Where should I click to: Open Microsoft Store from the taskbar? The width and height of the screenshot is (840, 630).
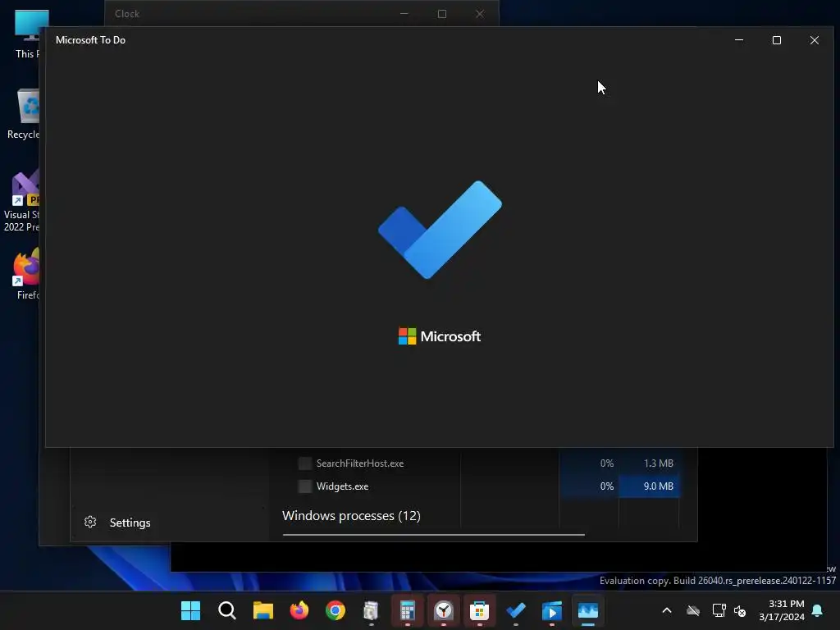(x=479, y=610)
